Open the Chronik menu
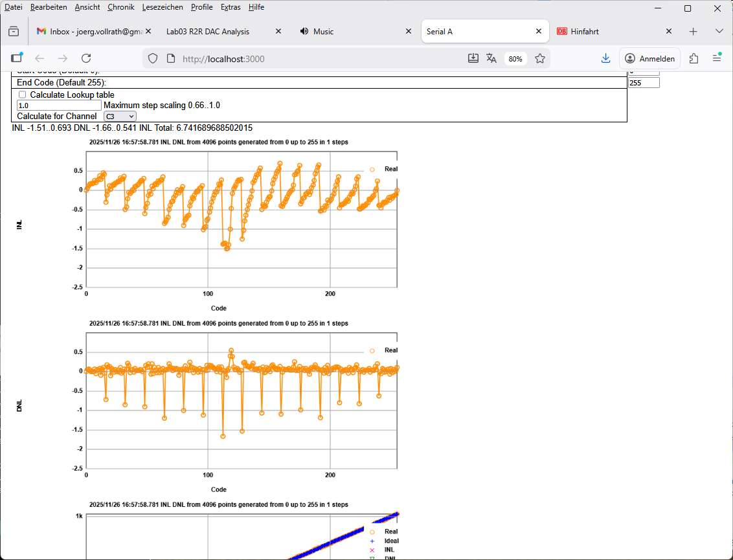733x560 pixels. click(121, 7)
